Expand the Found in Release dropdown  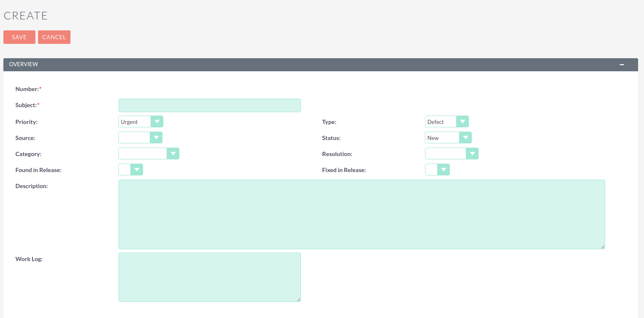130,170
